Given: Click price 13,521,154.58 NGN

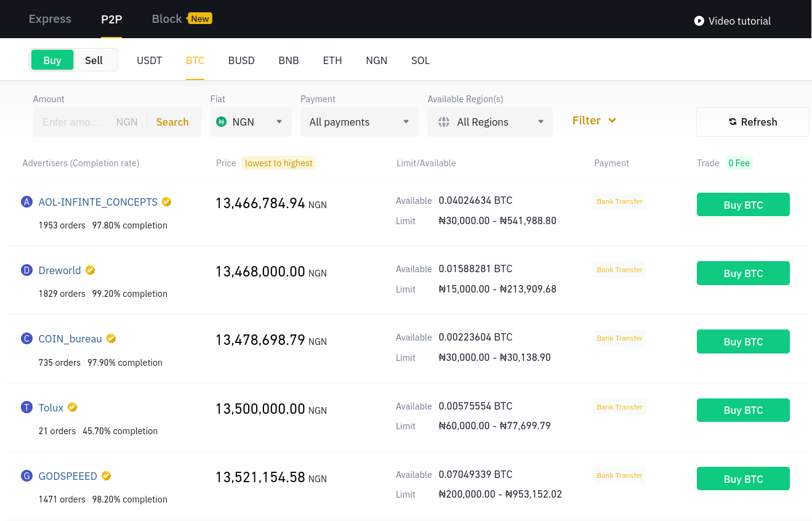Looking at the screenshot, I should pos(271,477).
